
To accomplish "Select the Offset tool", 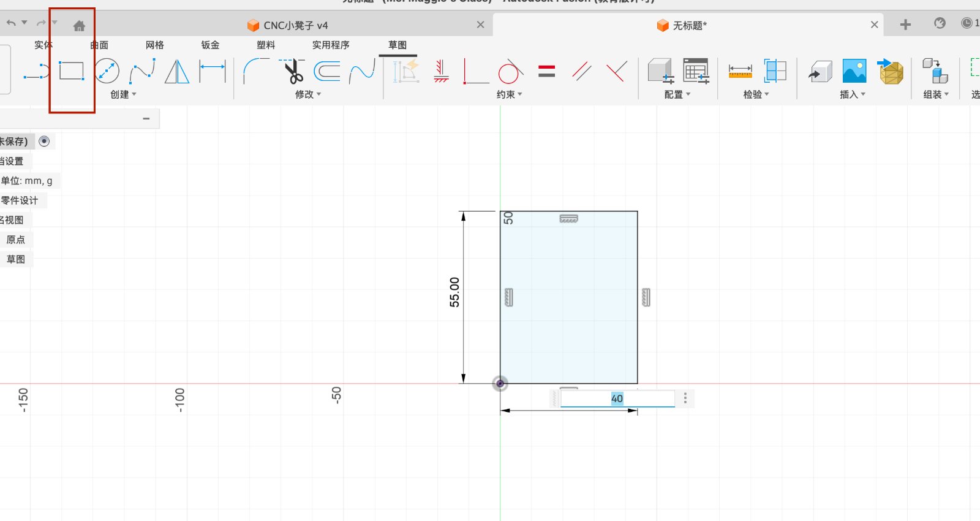I will pos(327,71).
